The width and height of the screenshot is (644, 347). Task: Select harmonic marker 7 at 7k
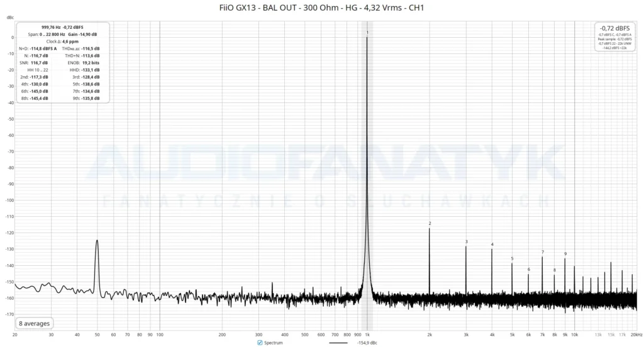(543, 252)
